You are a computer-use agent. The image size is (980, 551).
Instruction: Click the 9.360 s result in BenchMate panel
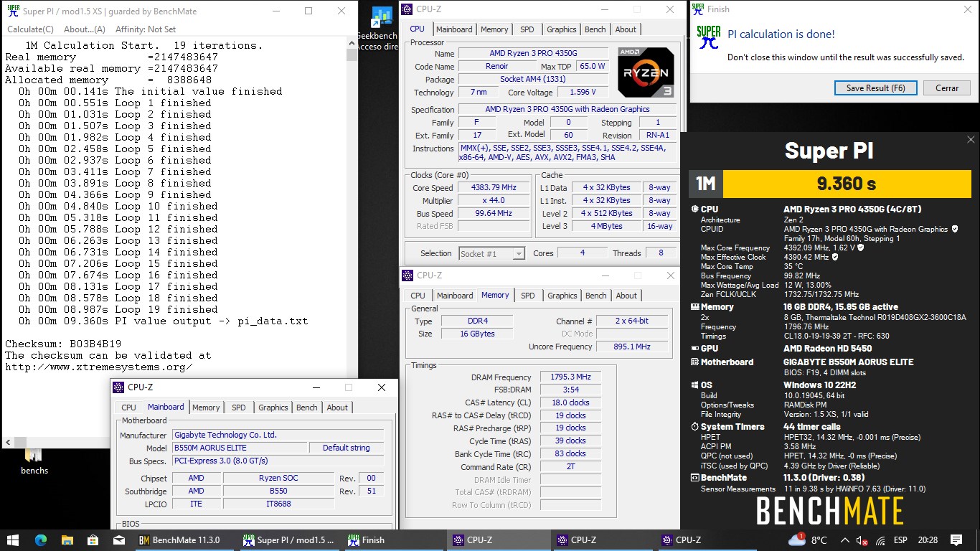(847, 184)
